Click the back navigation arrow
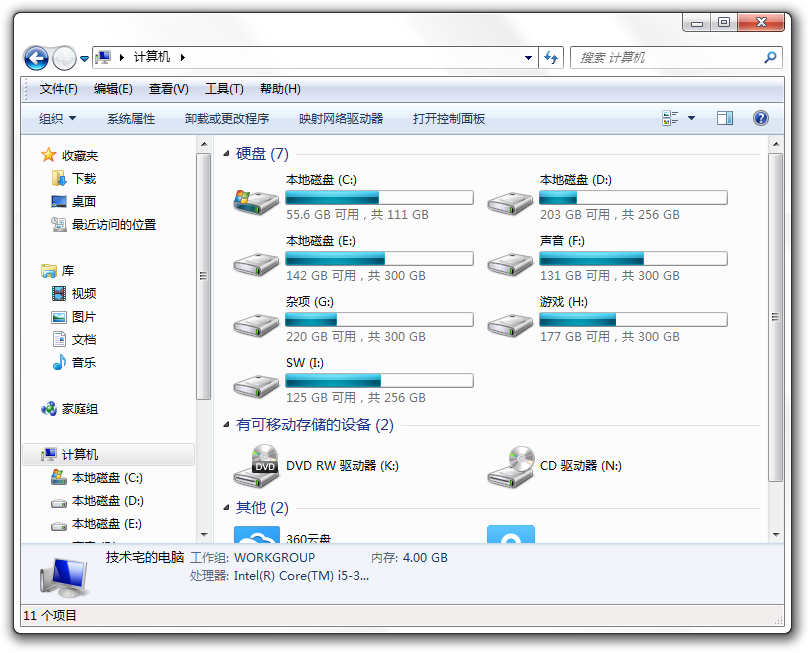Image resolution: width=810 pixels, height=653 pixels. (x=36, y=58)
